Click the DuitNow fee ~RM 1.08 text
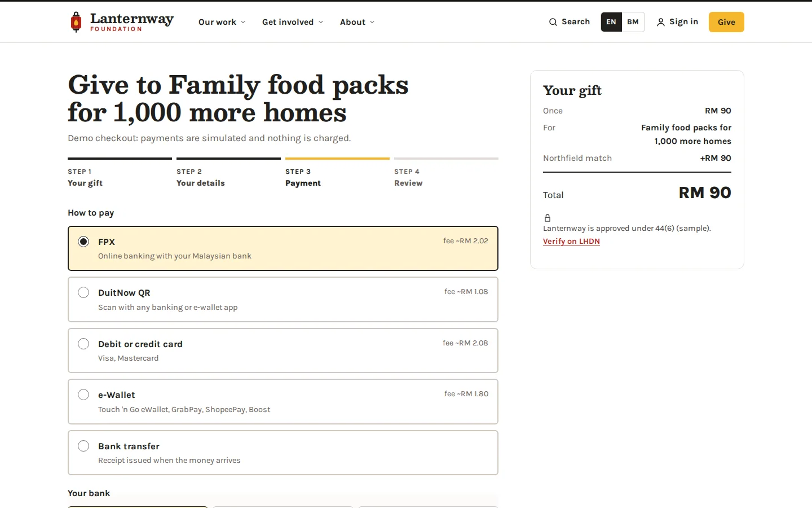The image size is (812, 508). pos(466,292)
